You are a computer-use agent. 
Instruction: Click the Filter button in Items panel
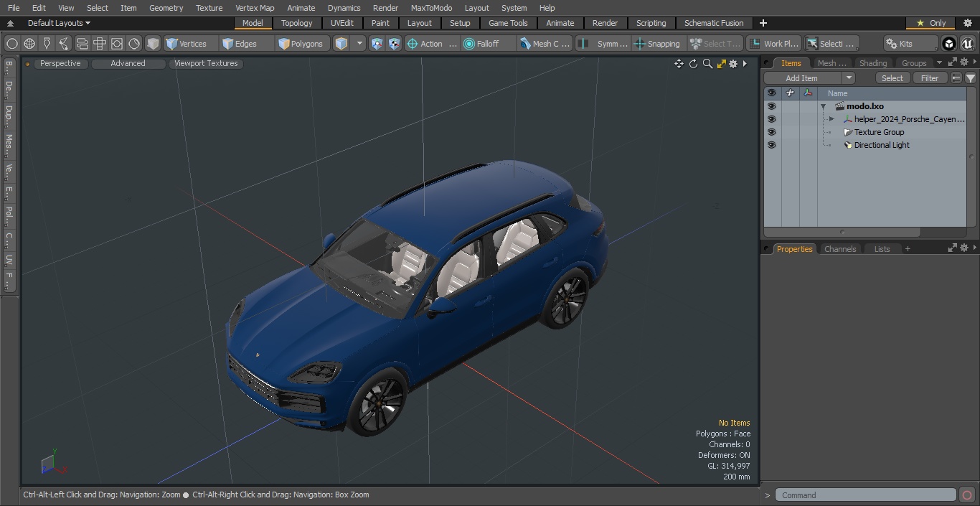click(x=930, y=78)
